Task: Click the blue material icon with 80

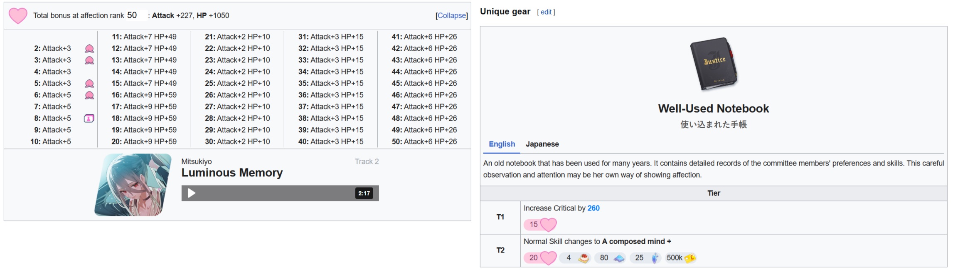Action: (x=619, y=258)
